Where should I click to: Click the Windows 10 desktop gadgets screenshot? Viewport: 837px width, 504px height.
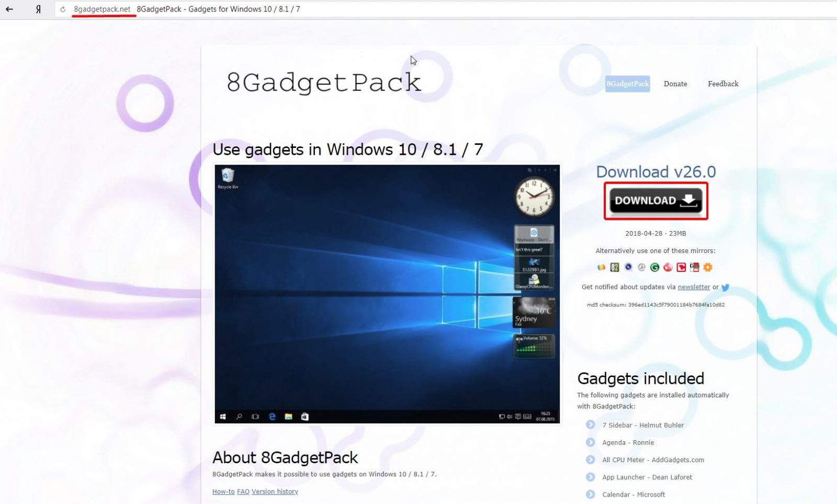point(387,294)
